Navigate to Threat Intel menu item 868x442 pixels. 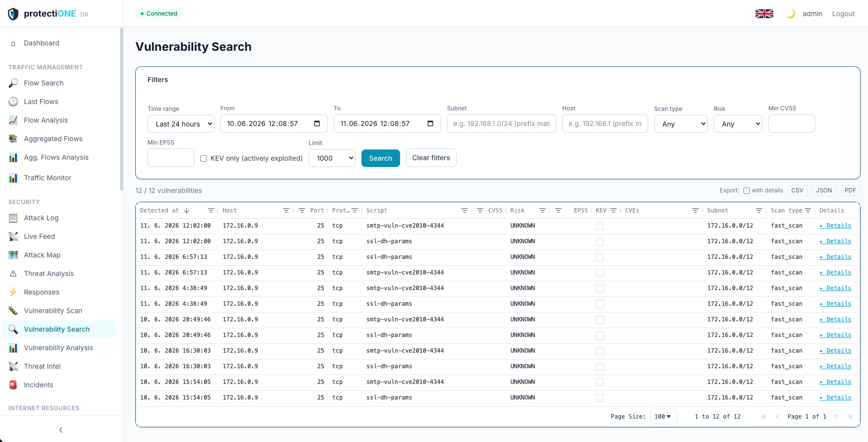[x=42, y=366]
